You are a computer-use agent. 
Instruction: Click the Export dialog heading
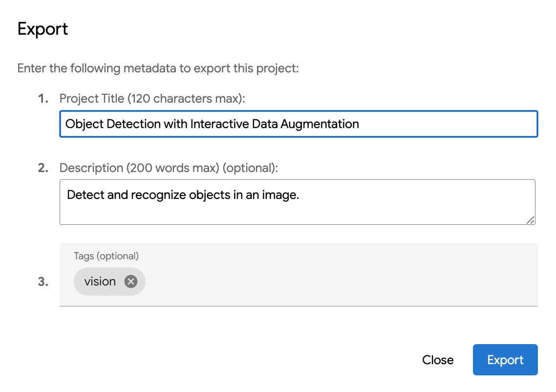[x=43, y=29]
